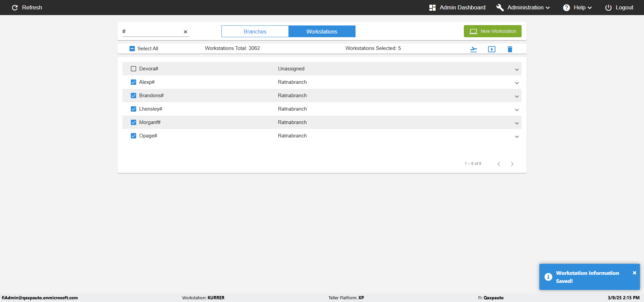Click Workstations Selected: 5 text
Viewport: 644px width, 302px height.
(373, 48)
